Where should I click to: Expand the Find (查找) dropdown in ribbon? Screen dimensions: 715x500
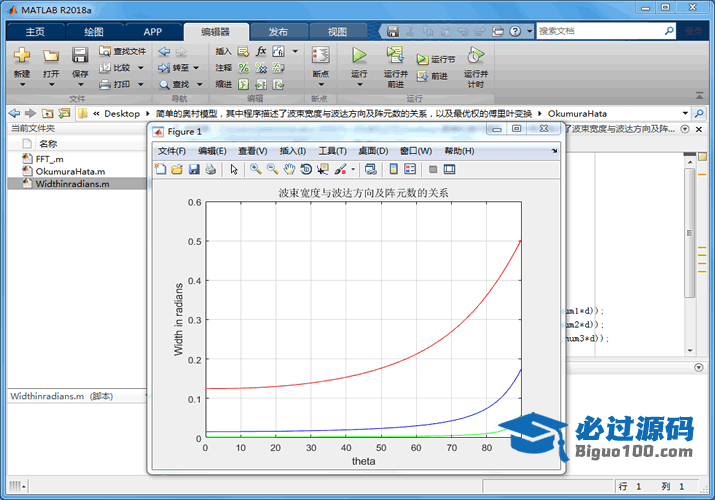point(196,85)
